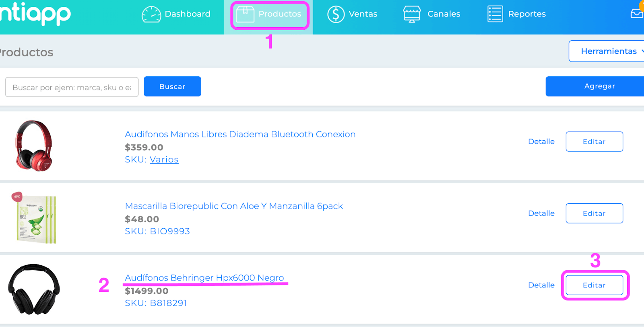The height and width of the screenshot is (330, 644).
Task: Open the Canales section
Action: (431, 14)
